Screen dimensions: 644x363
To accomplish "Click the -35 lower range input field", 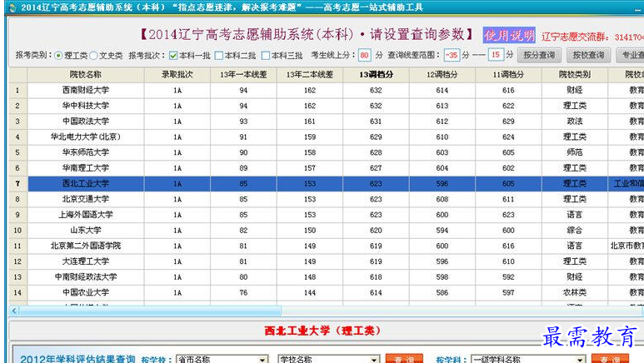I will [x=452, y=55].
